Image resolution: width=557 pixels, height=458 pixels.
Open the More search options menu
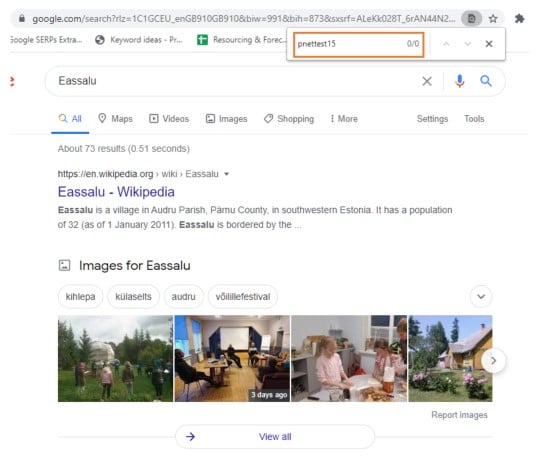344,119
